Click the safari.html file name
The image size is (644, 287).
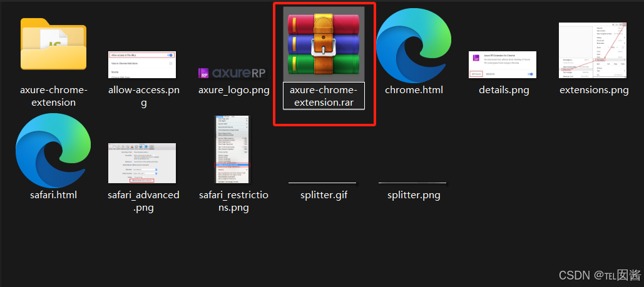click(x=53, y=194)
